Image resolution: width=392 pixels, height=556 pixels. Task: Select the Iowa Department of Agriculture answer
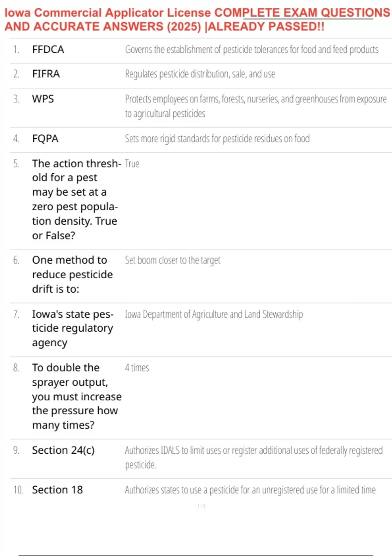click(214, 314)
